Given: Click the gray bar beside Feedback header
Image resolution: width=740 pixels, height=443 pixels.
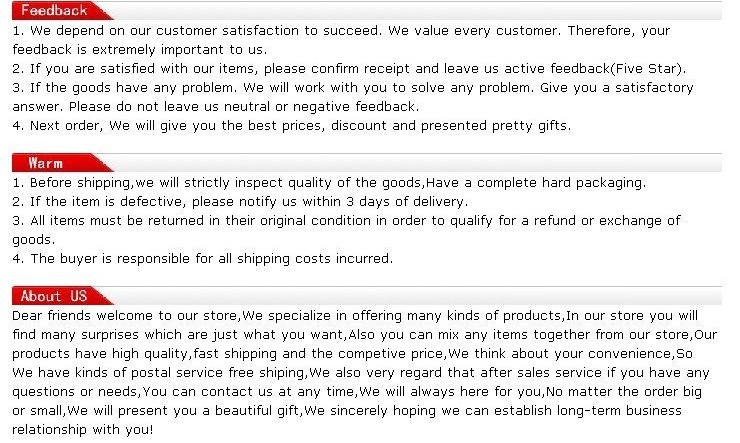Looking at the screenshot, I should point(417,10).
